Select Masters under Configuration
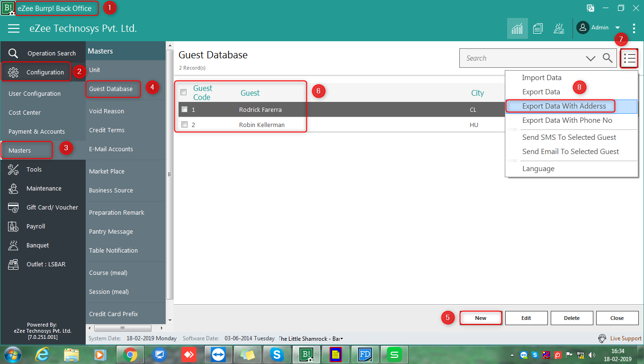 [x=19, y=150]
